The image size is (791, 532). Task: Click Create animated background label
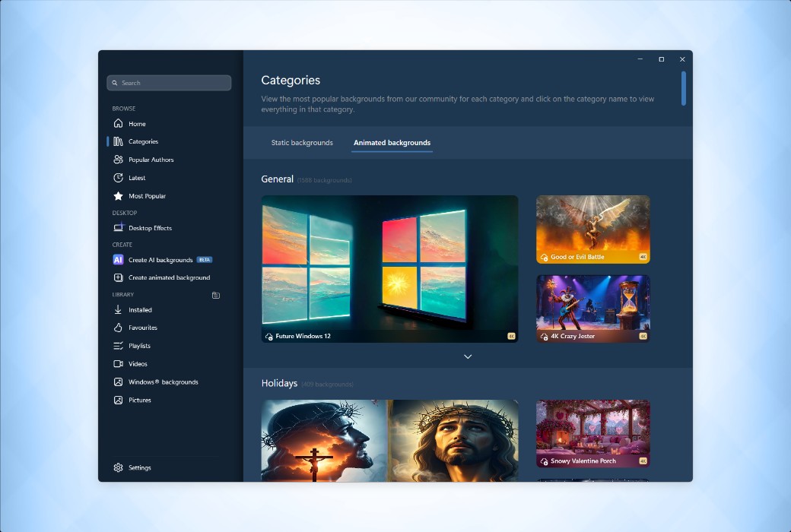coord(169,277)
